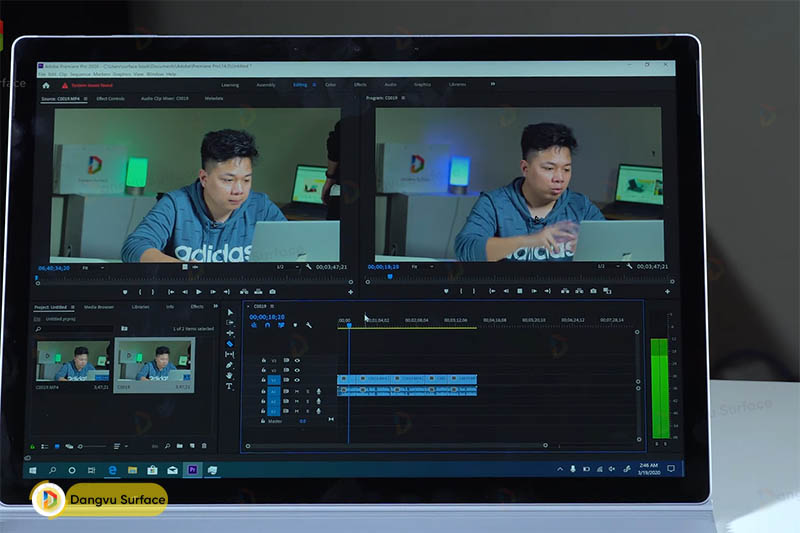Select the Hand tool
800x533 pixels.
229,375
